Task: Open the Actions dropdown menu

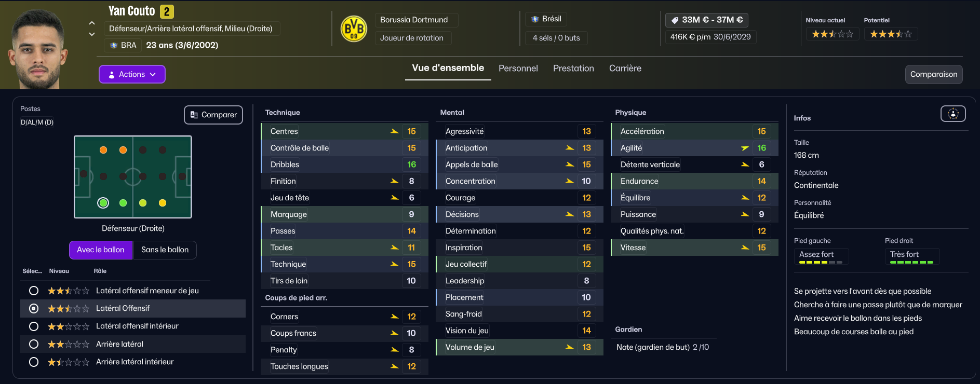Action: coord(132,74)
